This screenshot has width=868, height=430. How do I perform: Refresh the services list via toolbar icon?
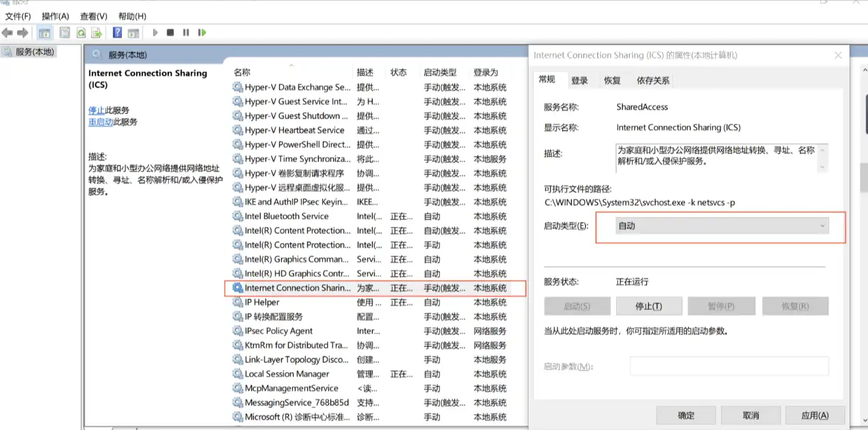coord(81,33)
